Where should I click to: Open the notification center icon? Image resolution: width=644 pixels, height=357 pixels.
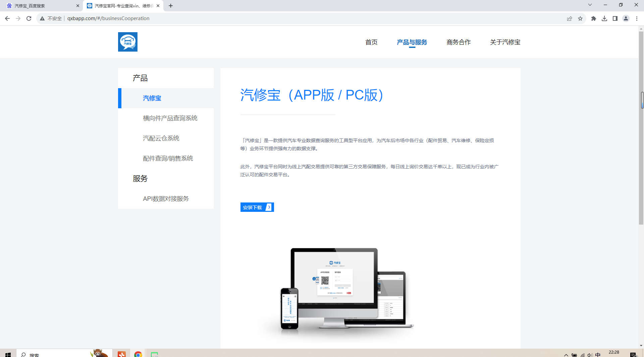(633, 355)
